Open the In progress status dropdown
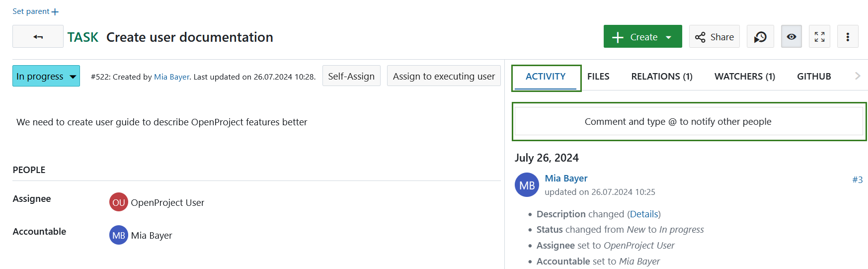The image size is (868, 269). click(x=46, y=76)
